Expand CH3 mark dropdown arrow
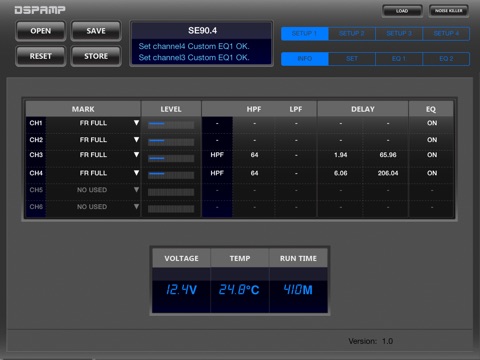This screenshot has width=480, height=360. 136,155
